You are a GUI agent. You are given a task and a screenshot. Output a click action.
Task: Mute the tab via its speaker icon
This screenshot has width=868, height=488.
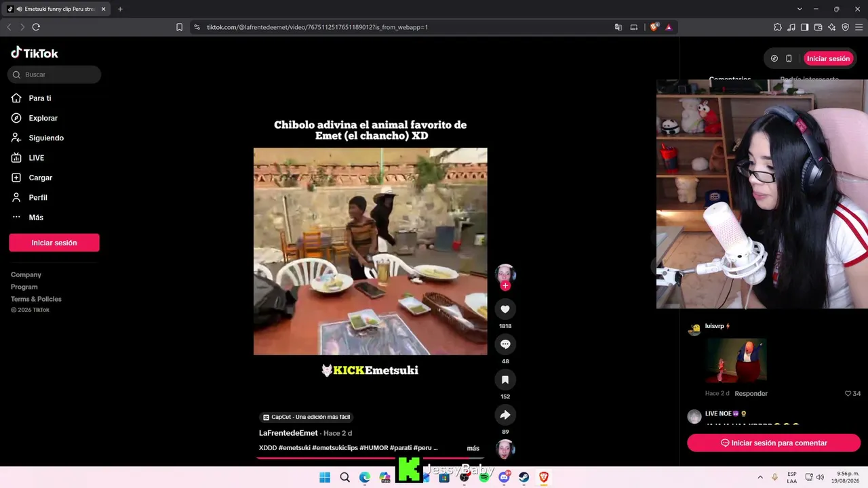pyautogui.click(x=19, y=9)
